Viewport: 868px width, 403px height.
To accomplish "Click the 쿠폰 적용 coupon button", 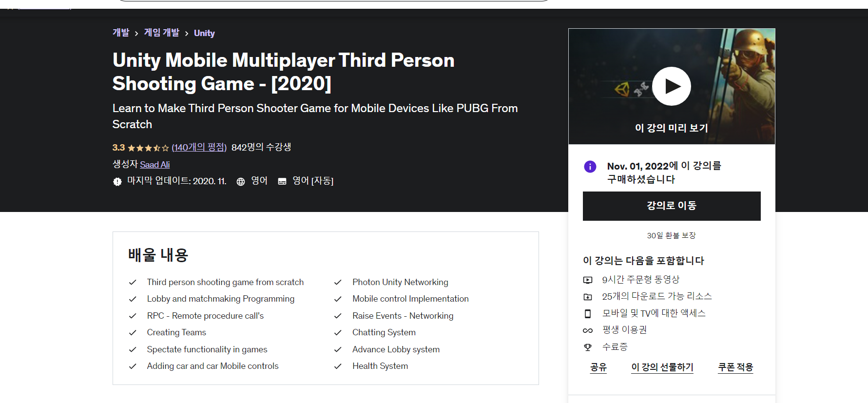I will [x=735, y=367].
